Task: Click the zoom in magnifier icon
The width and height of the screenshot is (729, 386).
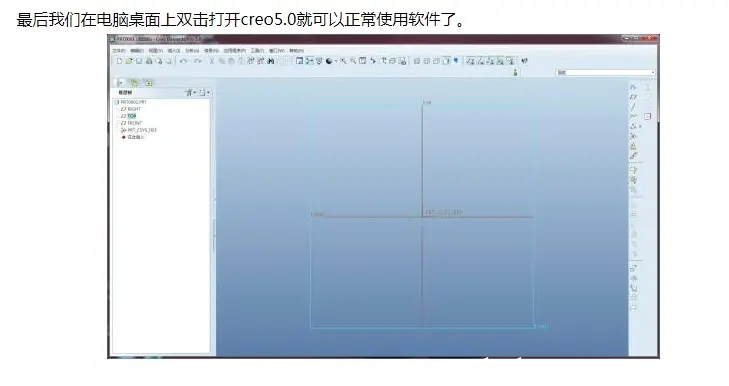Action: coord(343,61)
